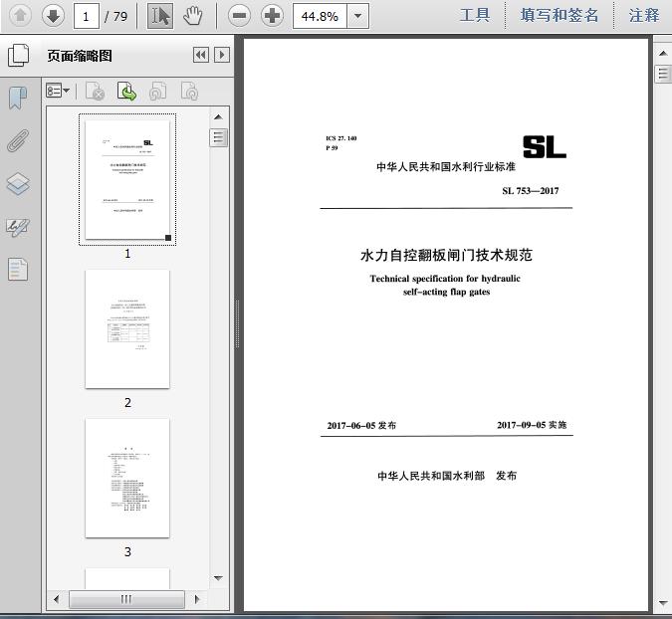
Task: Go to the next page using the down arrow
Action: 53,15
